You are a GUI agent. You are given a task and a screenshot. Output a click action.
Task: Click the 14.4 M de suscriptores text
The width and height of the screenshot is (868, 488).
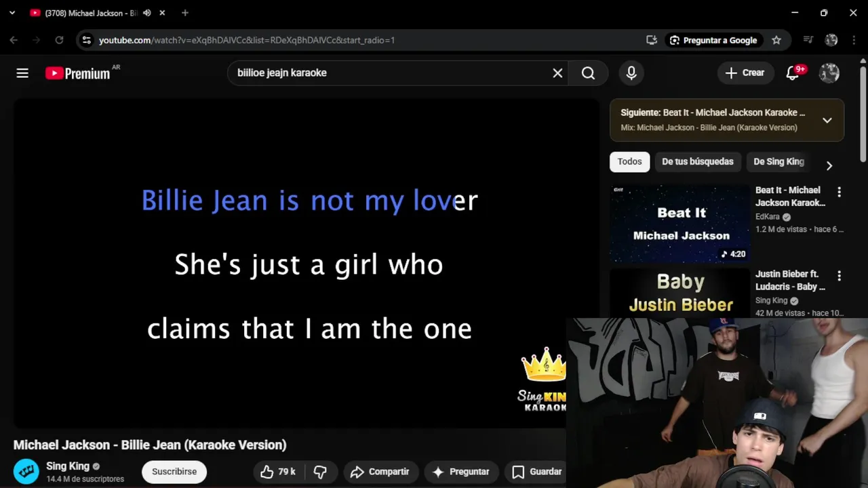pyautogui.click(x=85, y=479)
